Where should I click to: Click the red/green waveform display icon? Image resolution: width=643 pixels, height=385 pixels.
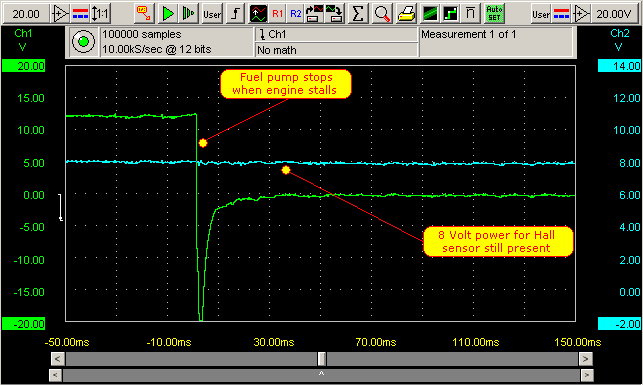[259, 14]
